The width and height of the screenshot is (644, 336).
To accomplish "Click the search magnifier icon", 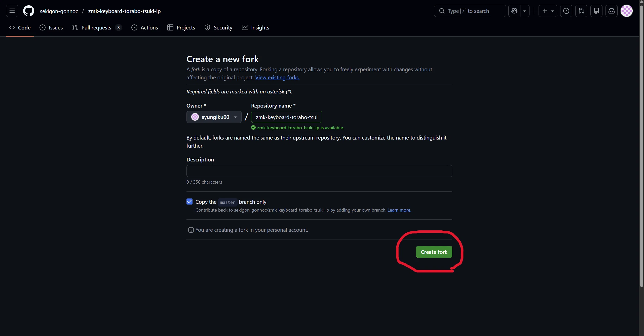I will [442, 11].
